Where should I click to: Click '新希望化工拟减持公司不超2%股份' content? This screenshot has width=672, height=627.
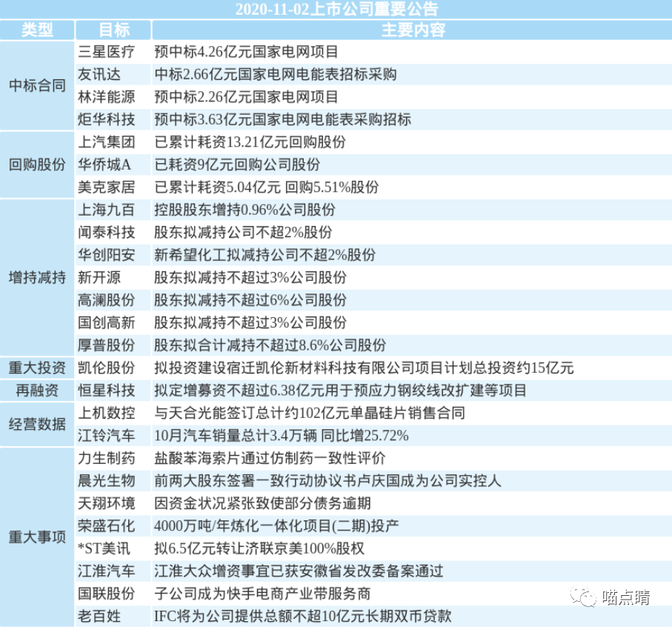265,254
